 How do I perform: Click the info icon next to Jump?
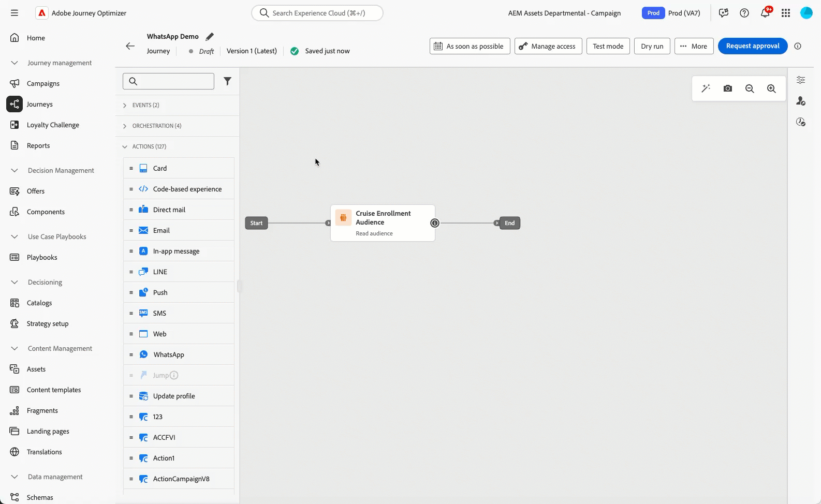(x=174, y=375)
